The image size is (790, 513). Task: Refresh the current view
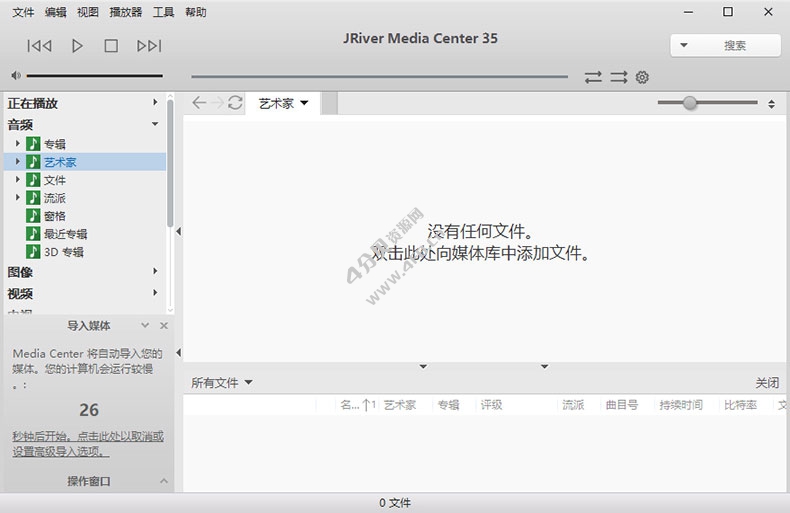click(235, 103)
